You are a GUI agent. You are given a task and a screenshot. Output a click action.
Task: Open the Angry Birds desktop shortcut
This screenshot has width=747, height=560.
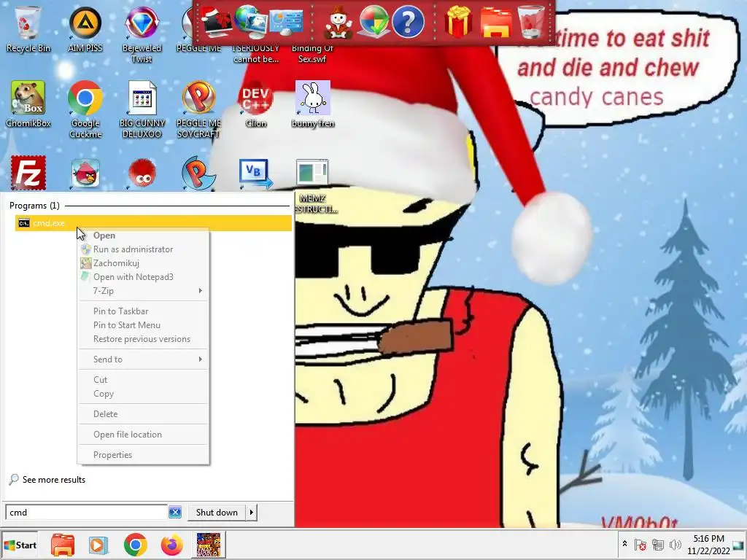85,173
